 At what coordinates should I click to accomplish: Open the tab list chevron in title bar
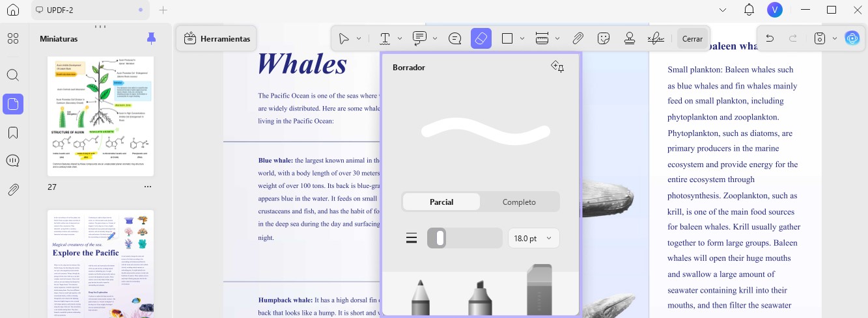[723, 10]
